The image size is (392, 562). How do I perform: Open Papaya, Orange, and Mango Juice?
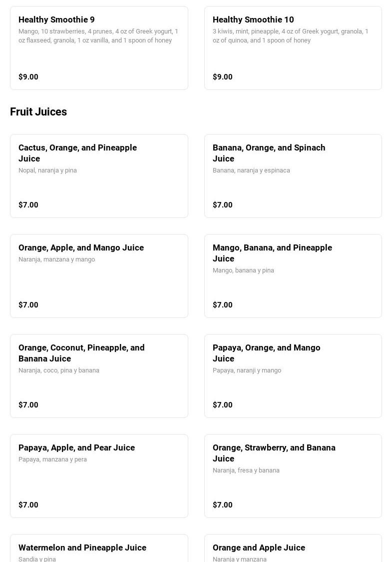click(x=293, y=376)
